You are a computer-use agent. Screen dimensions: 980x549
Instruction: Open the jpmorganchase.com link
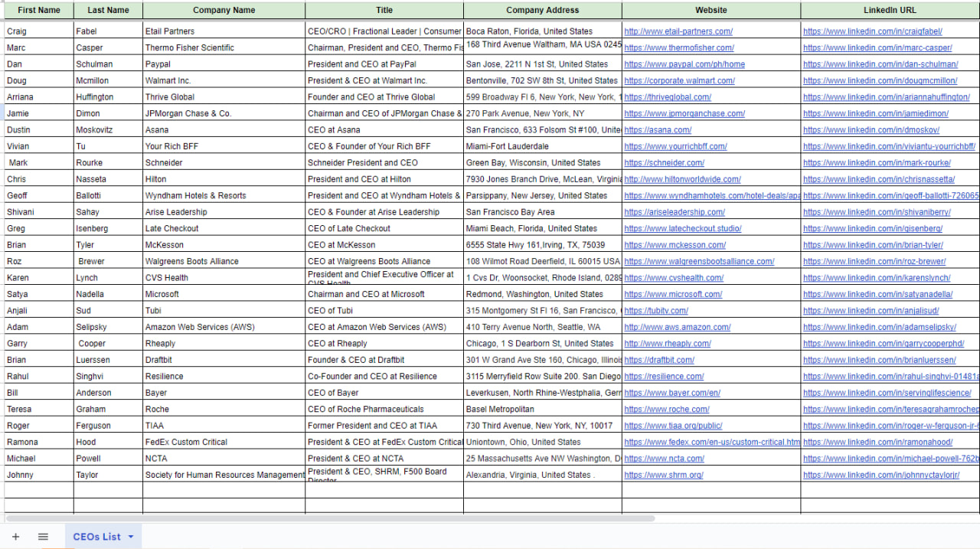tap(684, 113)
